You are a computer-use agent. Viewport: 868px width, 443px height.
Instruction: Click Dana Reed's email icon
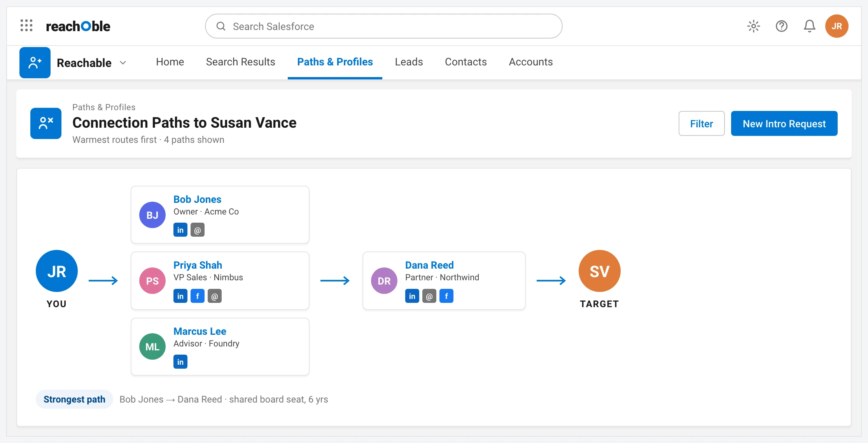point(429,296)
